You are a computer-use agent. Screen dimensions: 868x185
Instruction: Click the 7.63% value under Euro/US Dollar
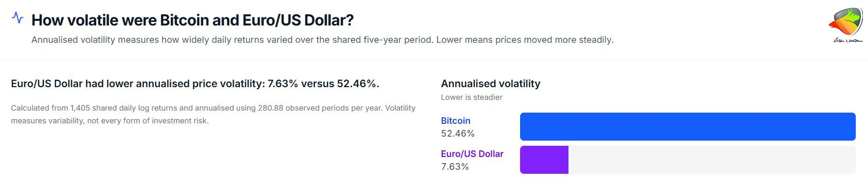click(x=455, y=167)
